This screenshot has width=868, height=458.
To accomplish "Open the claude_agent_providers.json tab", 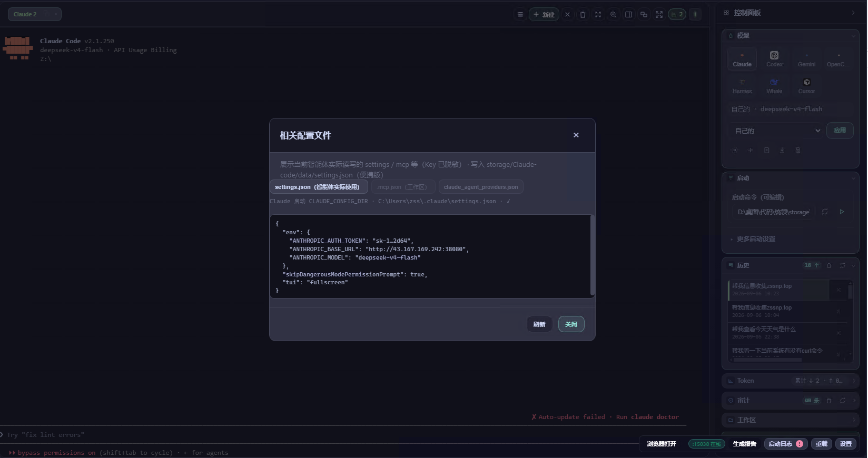I will click(481, 187).
